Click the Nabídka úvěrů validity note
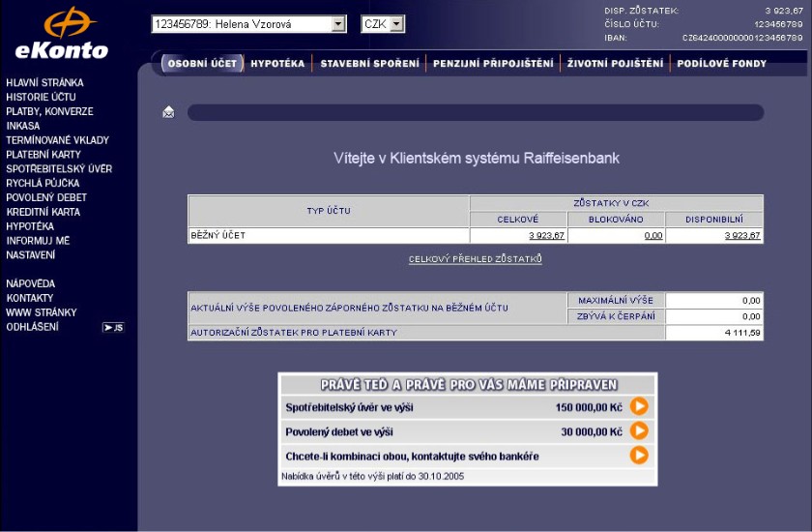 tap(373, 476)
